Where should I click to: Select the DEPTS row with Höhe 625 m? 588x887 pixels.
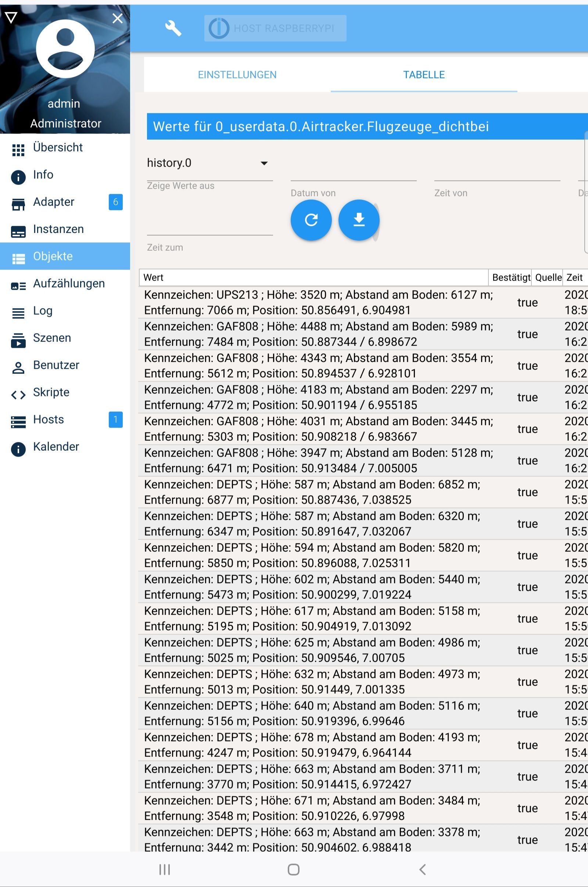[363, 650]
